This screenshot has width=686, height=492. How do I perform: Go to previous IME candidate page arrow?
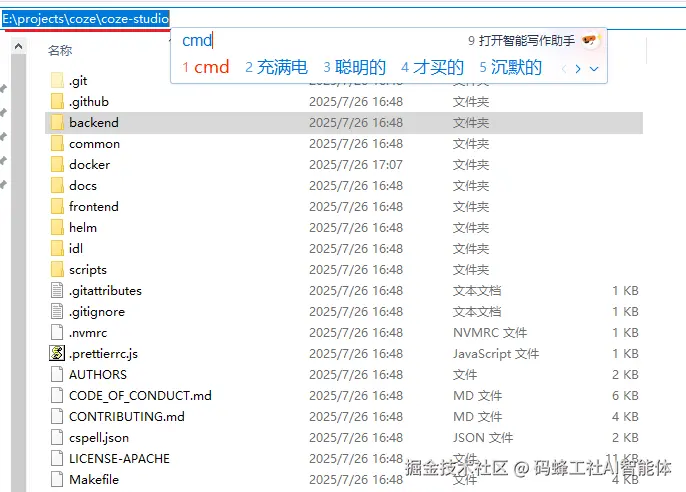(564, 69)
